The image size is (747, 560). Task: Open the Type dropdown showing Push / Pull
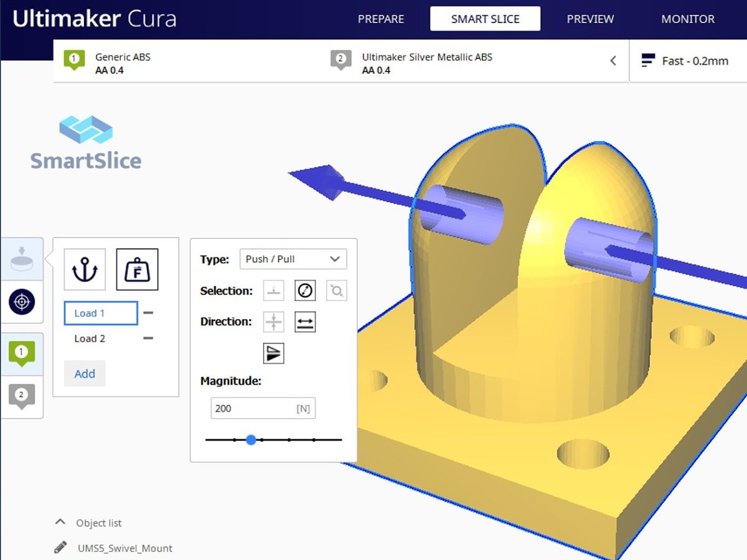(x=293, y=259)
